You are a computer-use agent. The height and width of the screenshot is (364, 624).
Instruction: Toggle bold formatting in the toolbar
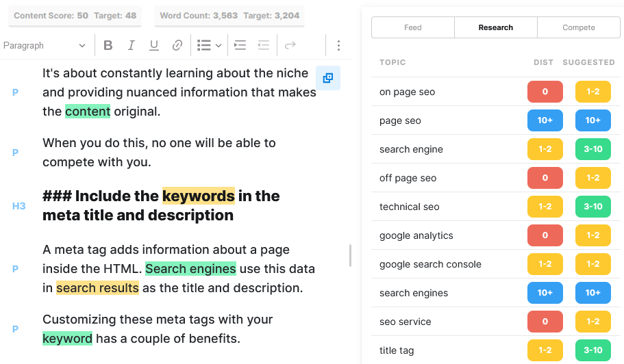pyautogui.click(x=108, y=46)
